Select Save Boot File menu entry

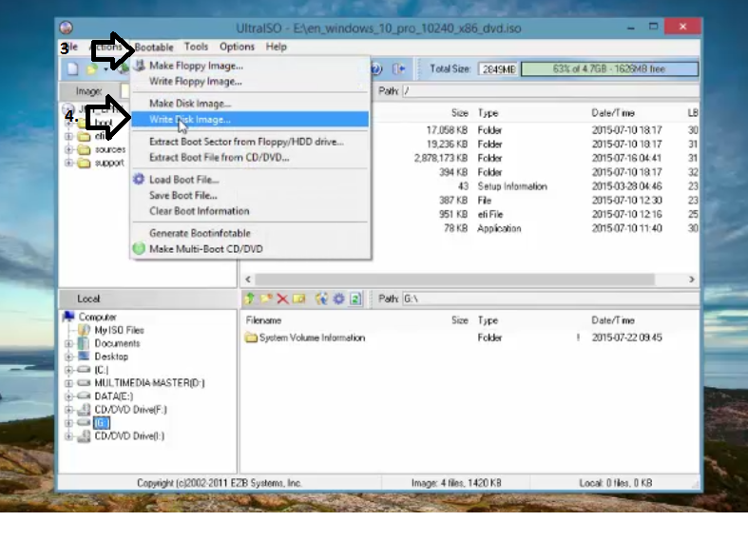(x=250, y=195)
